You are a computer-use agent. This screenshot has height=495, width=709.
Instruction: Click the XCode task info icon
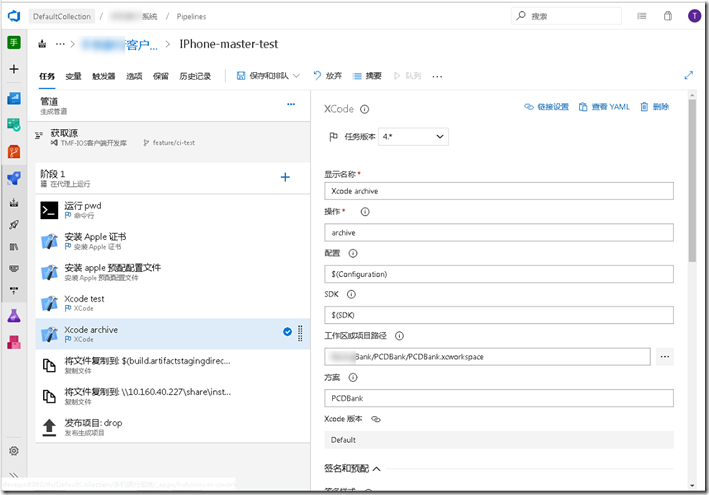364,109
